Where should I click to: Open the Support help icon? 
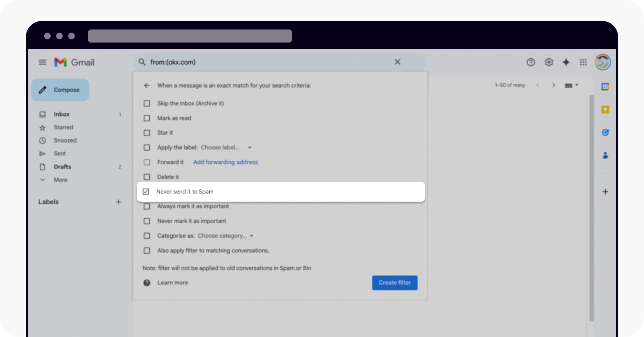coord(531,62)
